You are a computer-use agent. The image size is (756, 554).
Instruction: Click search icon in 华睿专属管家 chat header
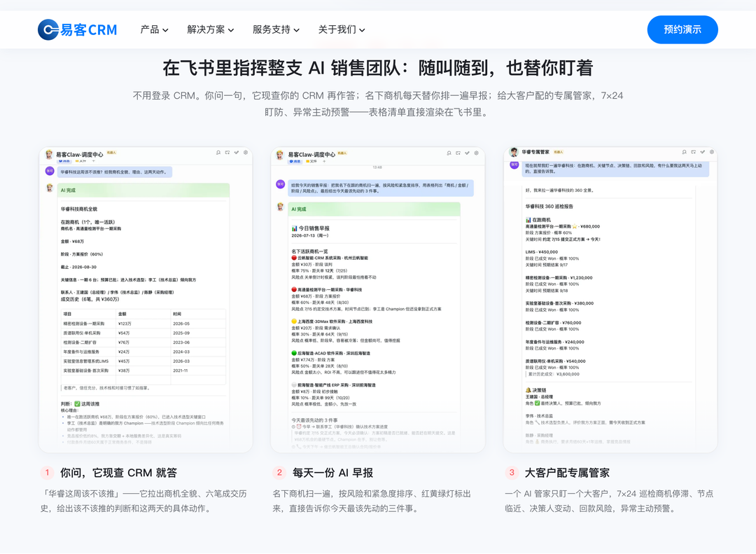click(x=684, y=152)
